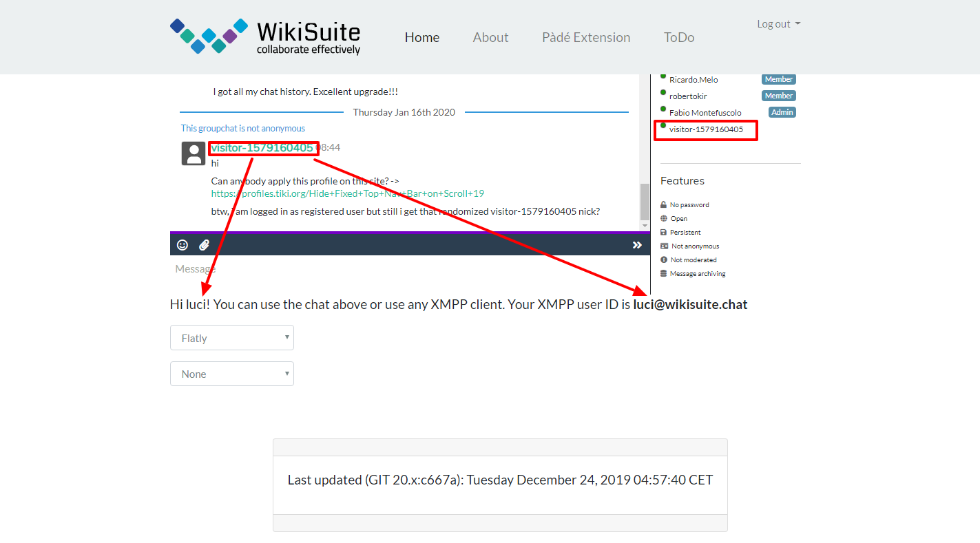The image size is (980, 543).
Task: Click the "hi" chat message
Action: point(215,163)
